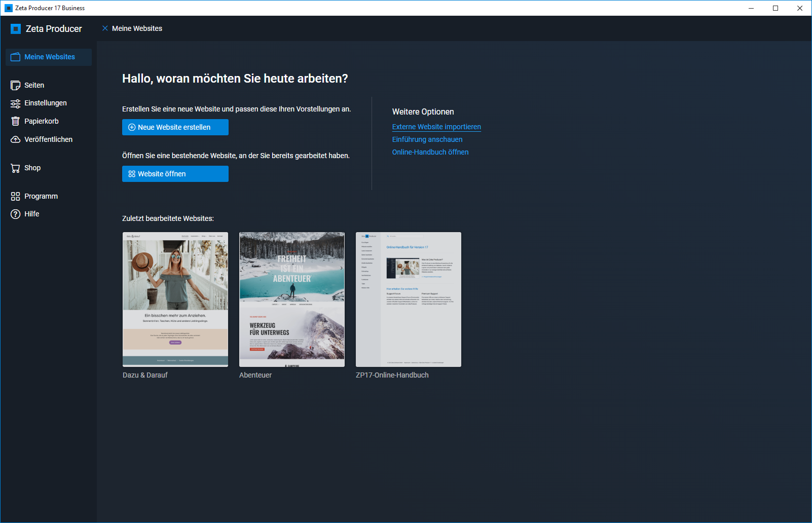Click the Programm grid icon
Image resolution: width=812 pixels, height=523 pixels.
[x=16, y=196]
